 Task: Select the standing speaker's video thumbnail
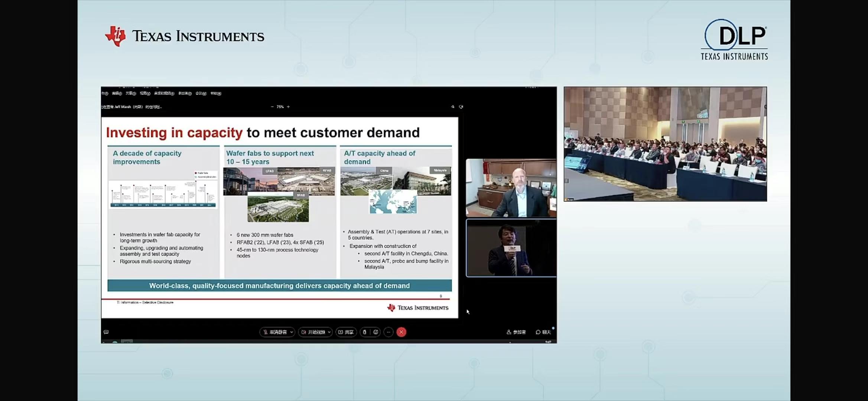(511, 248)
